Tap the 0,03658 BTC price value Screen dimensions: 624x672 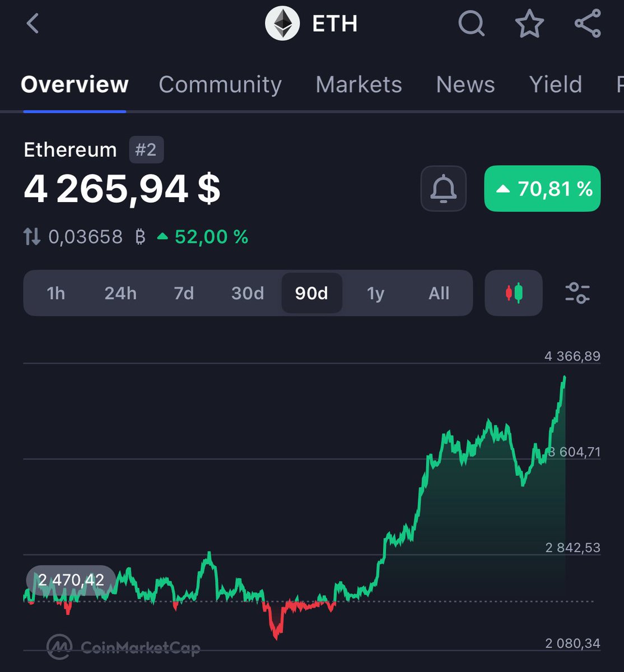click(x=97, y=237)
